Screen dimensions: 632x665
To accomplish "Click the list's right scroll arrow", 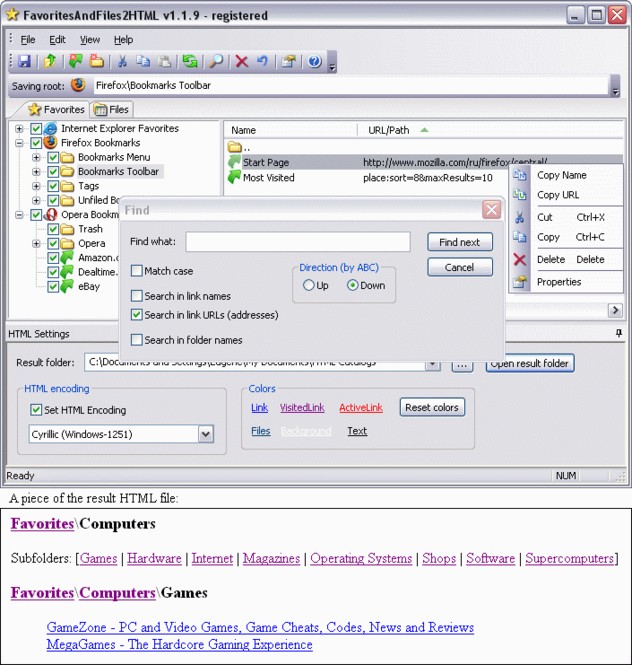I will [x=615, y=310].
